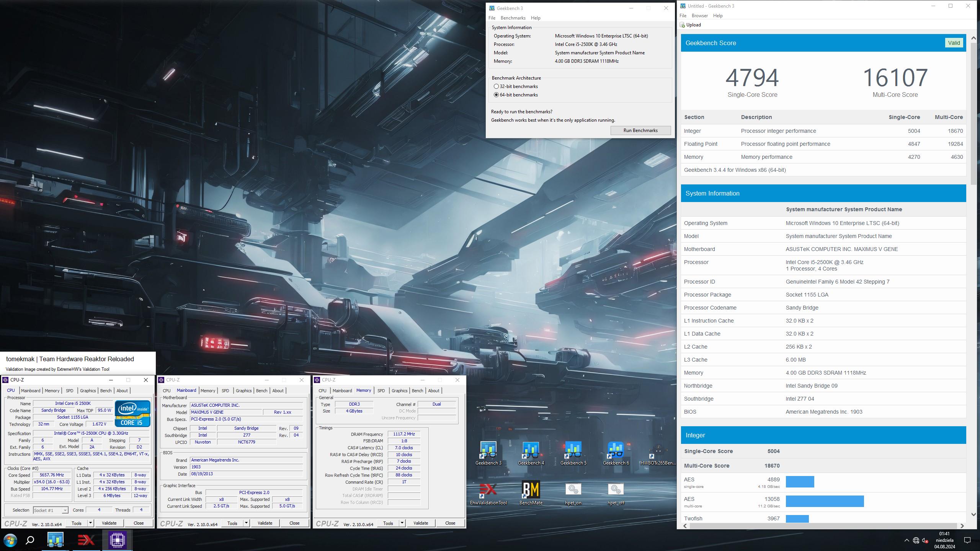
Task: Switch to Geekbench in the taskbar
Action: click(56, 540)
